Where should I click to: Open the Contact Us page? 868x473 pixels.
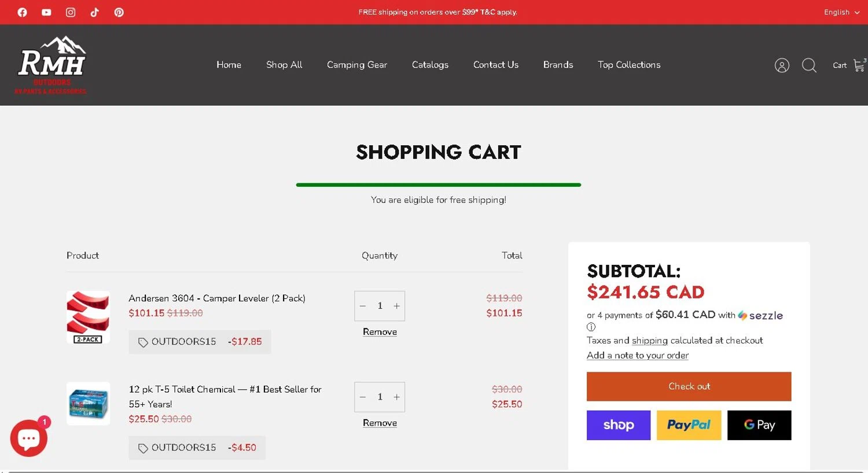click(496, 65)
